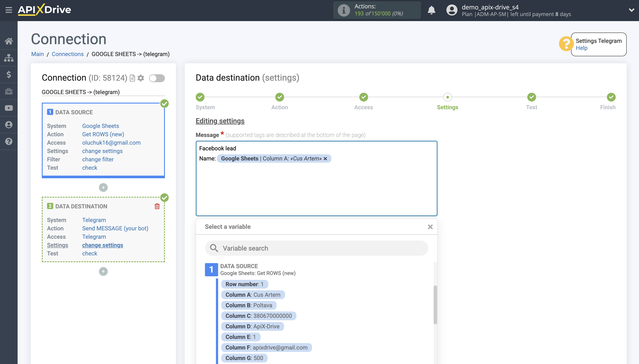Insert the Column B: Poltava variable
The image size is (639, 364).
point(249,305)
